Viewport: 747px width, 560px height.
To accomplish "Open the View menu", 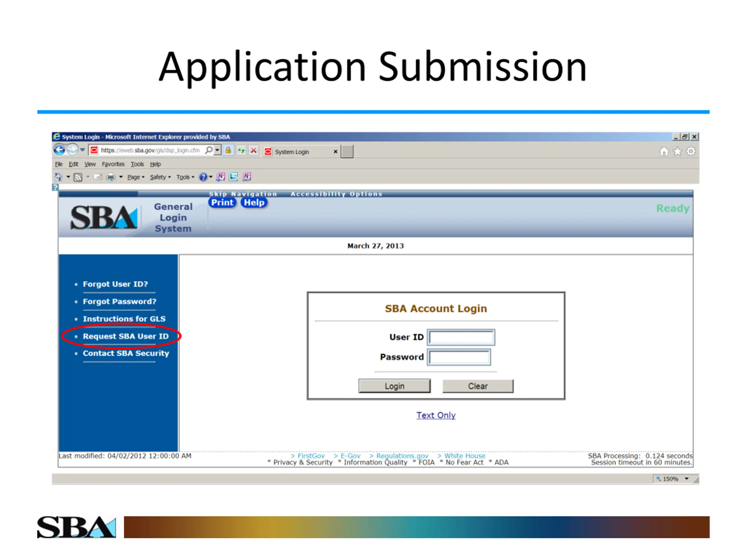I will click(90, 164).
